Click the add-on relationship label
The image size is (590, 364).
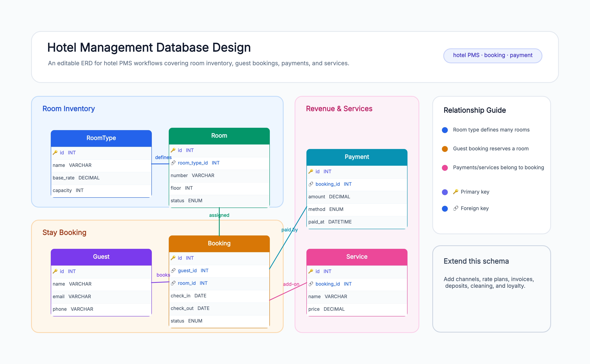point(291,284)
